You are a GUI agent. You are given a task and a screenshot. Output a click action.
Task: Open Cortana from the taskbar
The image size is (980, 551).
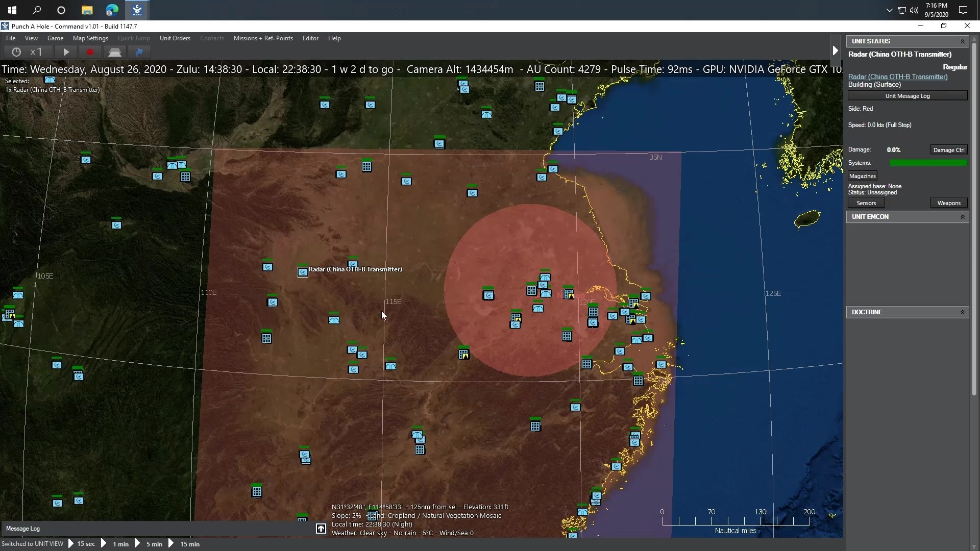tap(61, 10)
